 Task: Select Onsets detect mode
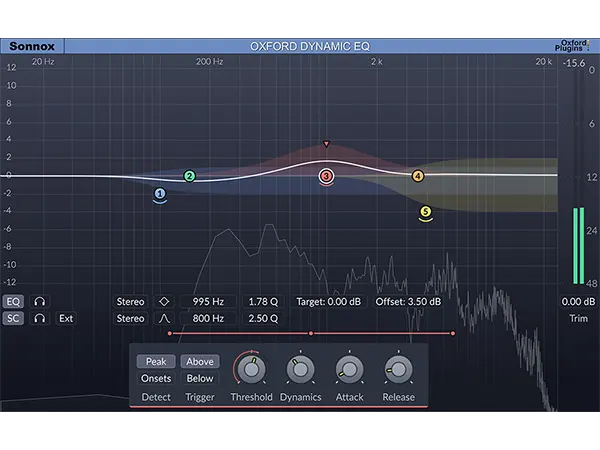pos(156,378)
